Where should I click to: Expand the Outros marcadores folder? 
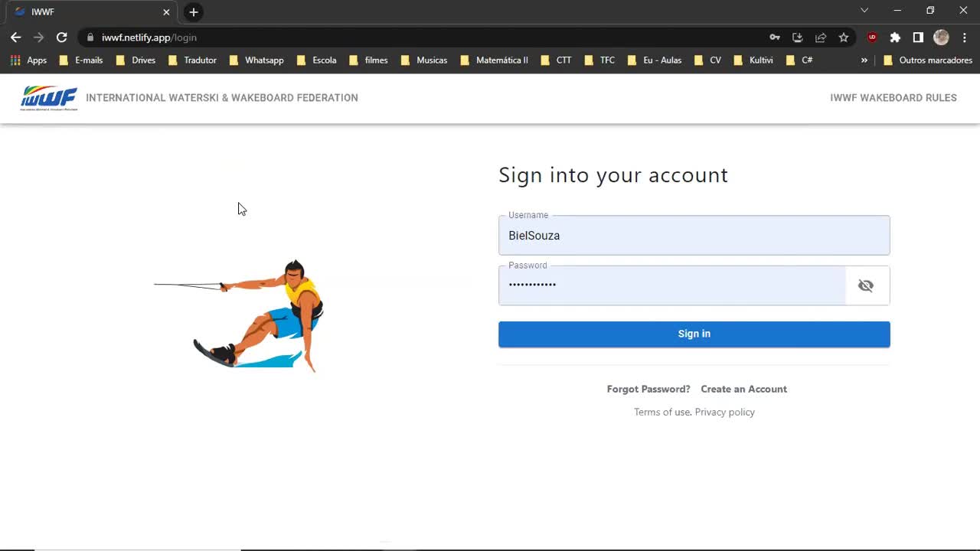click(927, 60)
